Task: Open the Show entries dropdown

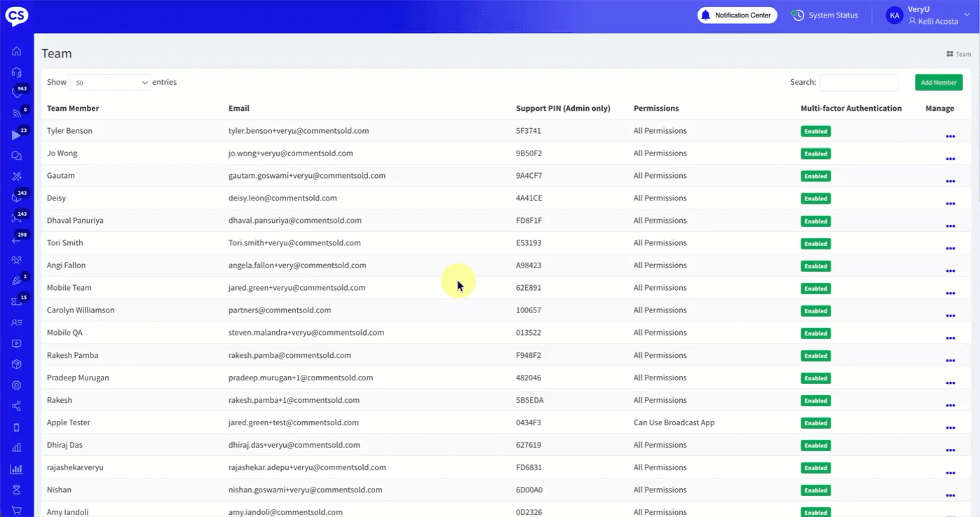Action: coord(110,83)
